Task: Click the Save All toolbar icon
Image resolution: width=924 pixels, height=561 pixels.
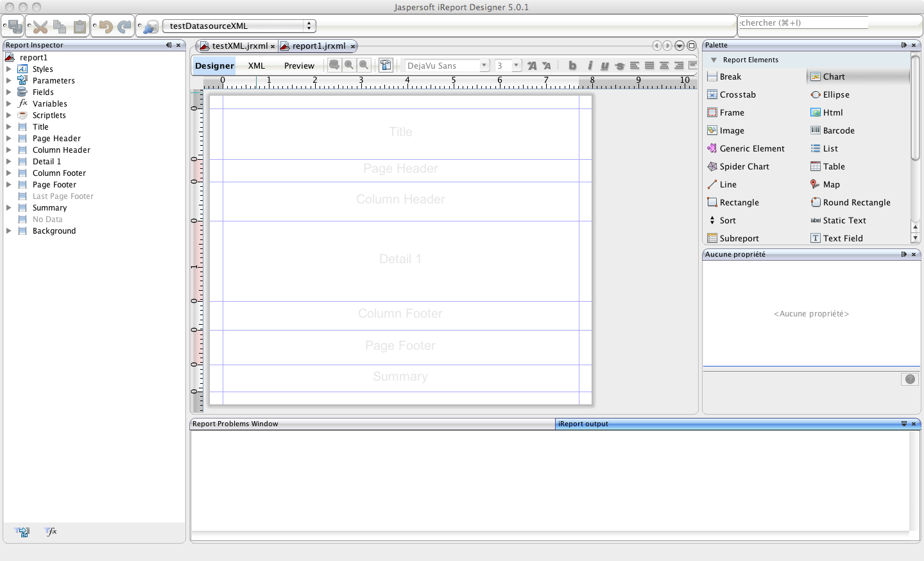Action: tap(15, 26)
